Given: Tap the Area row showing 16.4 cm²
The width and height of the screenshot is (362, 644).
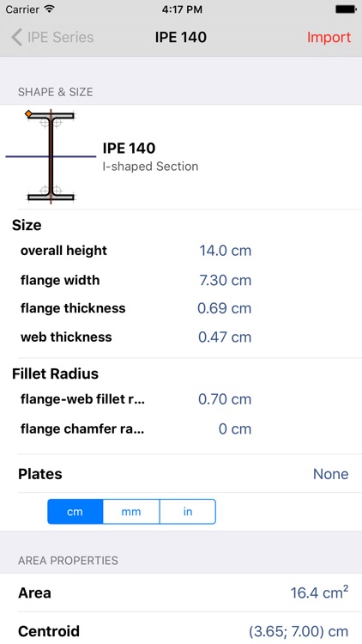Looking at the screenshot, I should click(x=181, y=592).
